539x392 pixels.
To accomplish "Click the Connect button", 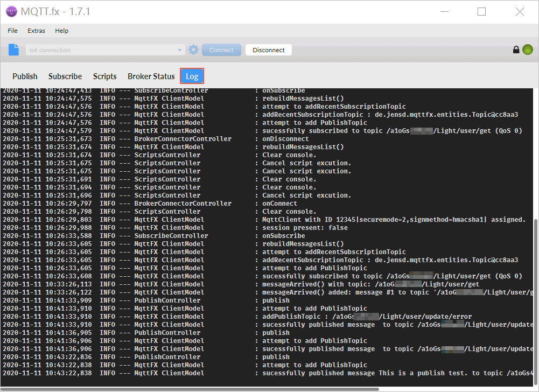I will click(x=221, y=50).
